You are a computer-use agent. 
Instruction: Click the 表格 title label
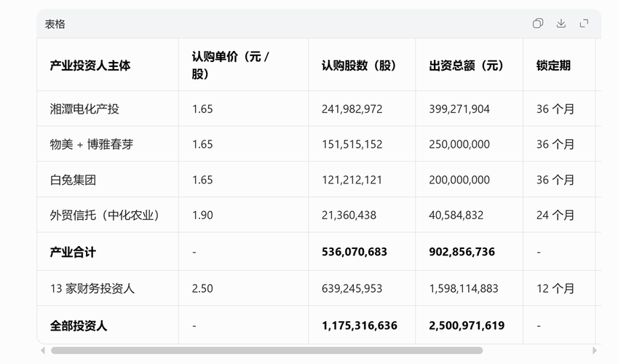point(55,24)
